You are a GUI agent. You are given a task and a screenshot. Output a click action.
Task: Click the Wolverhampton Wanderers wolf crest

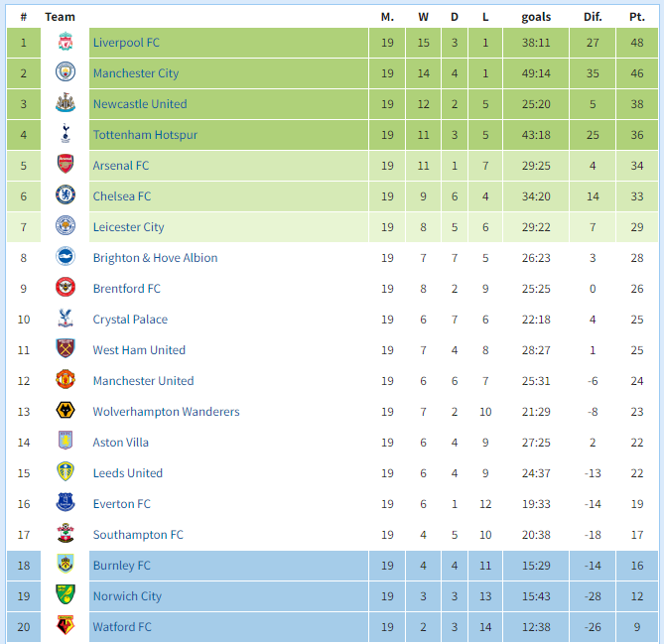point(66,411)
